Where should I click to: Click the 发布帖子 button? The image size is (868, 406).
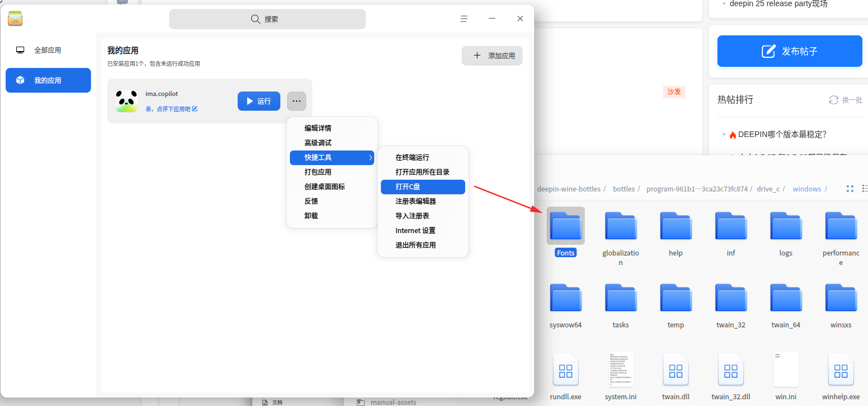point(790,51)
